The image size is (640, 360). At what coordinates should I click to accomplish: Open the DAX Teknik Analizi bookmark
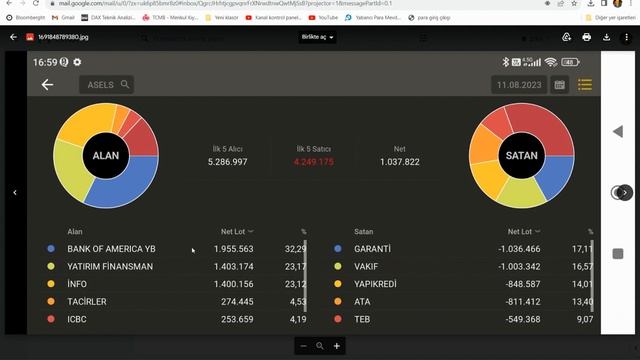coord(108,18)
